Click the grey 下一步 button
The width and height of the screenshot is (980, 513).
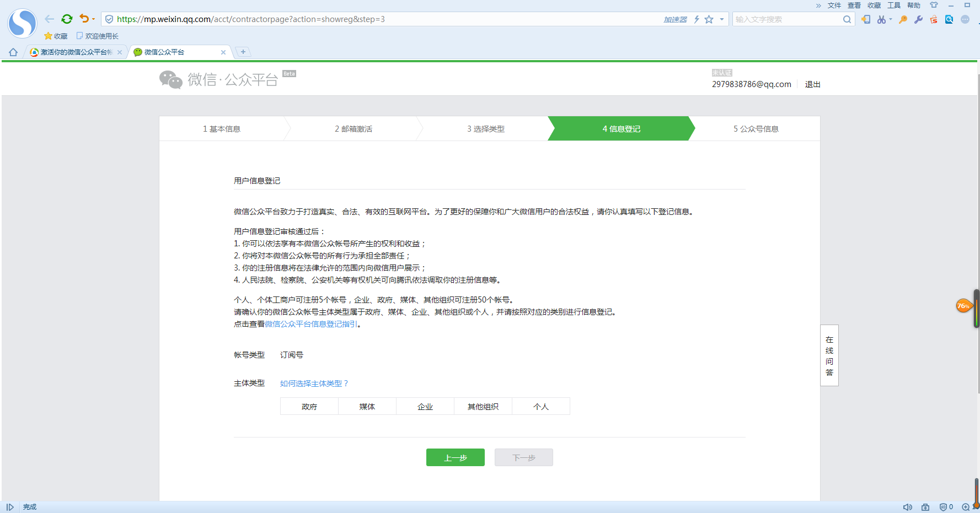pyautogui.click(x=524, y=457)
